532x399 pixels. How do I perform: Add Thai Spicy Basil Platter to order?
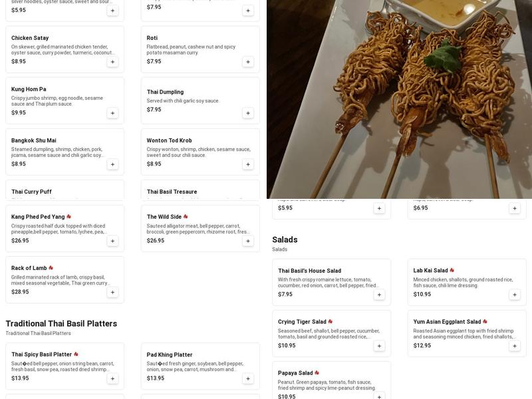click(112, 378)
